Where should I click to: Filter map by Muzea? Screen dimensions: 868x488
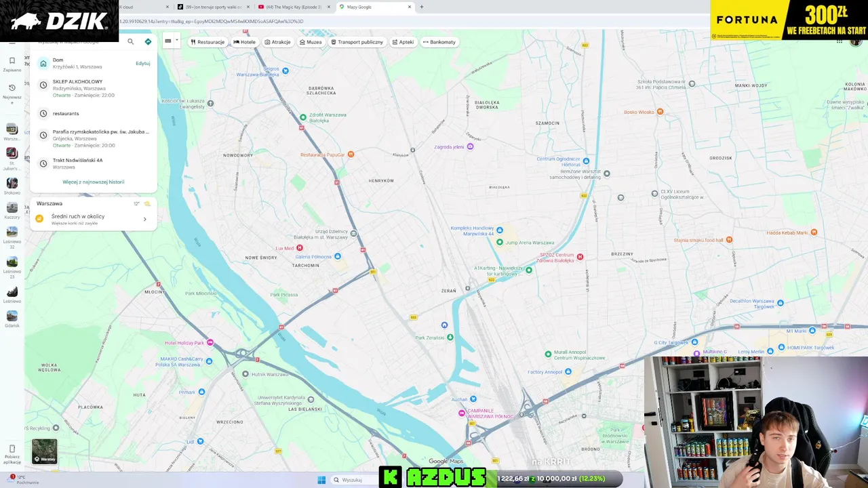[x=311, y=42]
